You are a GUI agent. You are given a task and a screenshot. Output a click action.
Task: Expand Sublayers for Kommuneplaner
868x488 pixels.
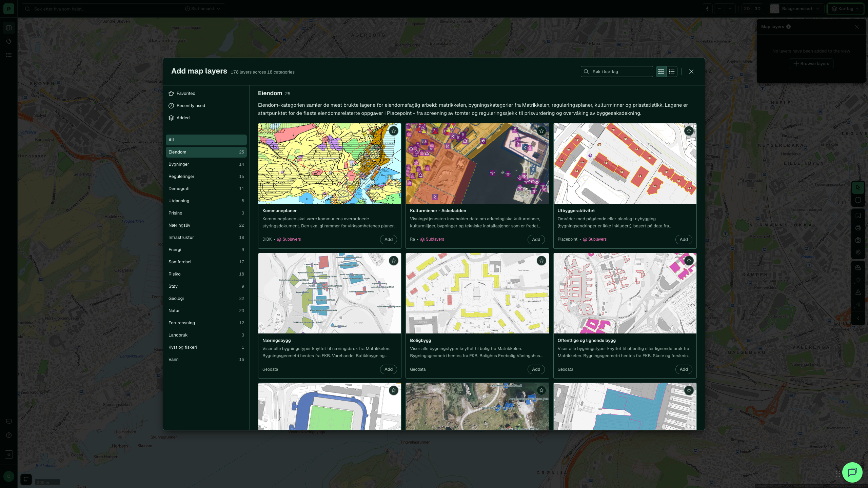click(289, 239)
